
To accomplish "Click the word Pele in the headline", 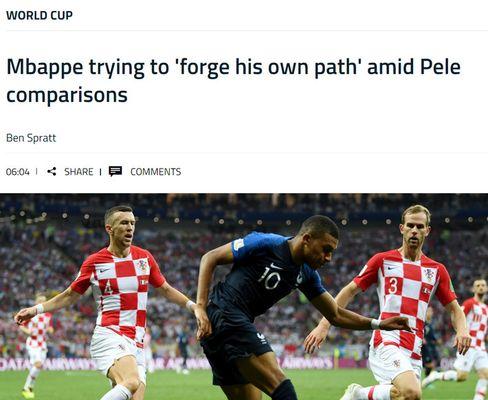I will [440, 67].
